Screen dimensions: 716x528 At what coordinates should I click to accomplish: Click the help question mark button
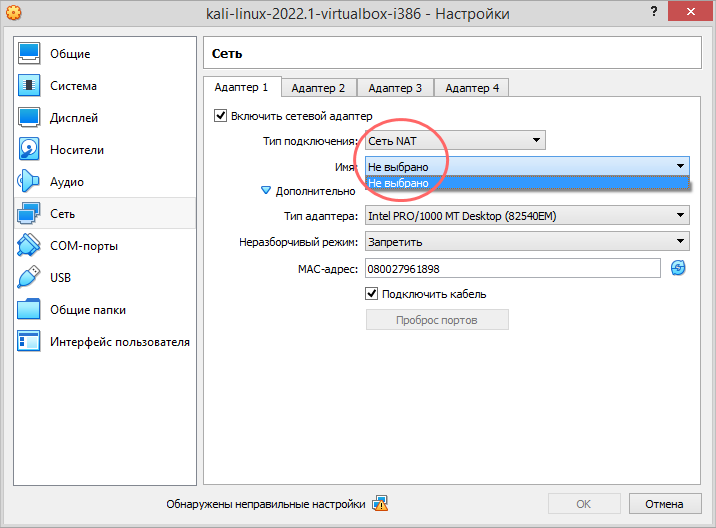[x=654, y=11]
